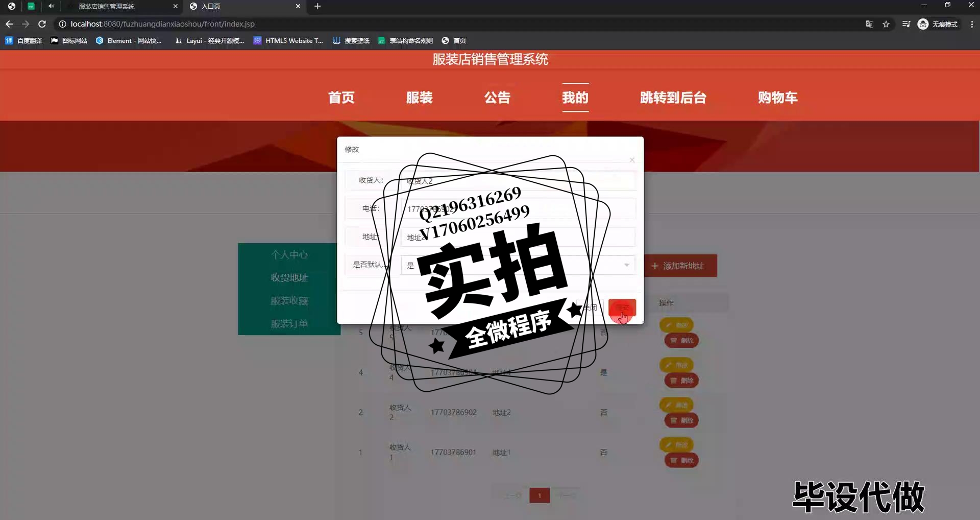The width and height of the screenshot is (980, 520).
Task: Open the Element bookmark
Action: pos(129,41)
